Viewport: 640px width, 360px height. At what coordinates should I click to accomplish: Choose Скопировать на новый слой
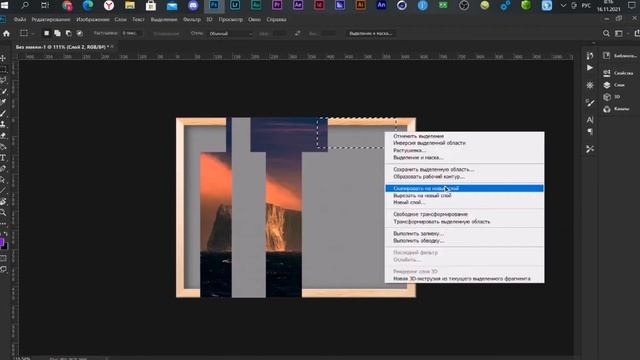pos(464,188)
